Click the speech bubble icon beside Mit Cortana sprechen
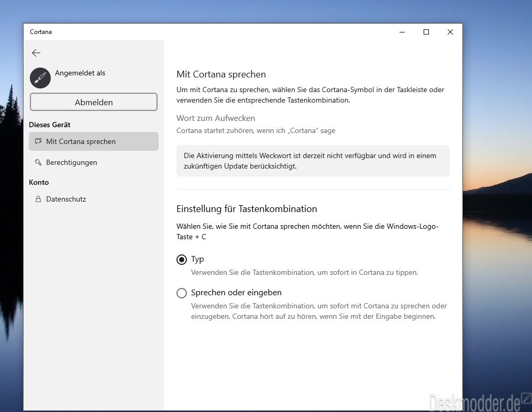532x412 pixels. click(x=38, y=141)
